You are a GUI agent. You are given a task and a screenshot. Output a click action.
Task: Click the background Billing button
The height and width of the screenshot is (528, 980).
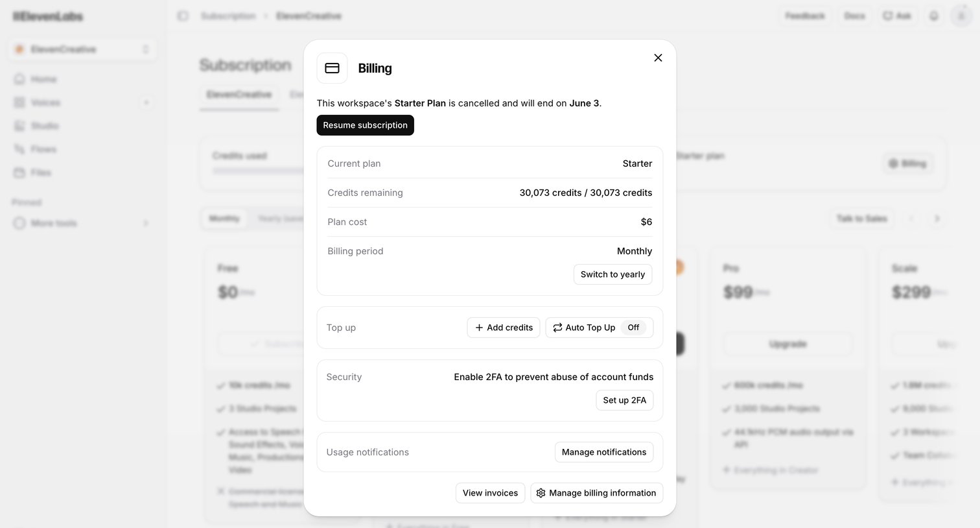907,163
